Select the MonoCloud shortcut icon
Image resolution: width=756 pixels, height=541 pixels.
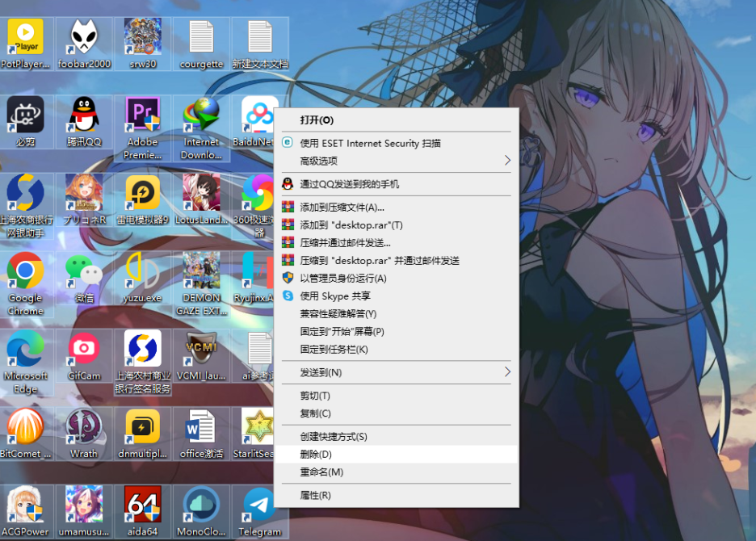coord(202,512)
